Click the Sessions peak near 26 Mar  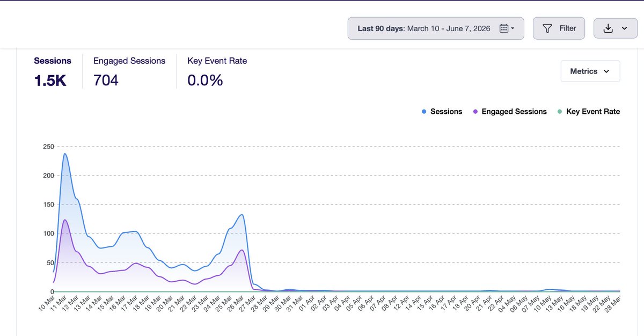[242, 215]
